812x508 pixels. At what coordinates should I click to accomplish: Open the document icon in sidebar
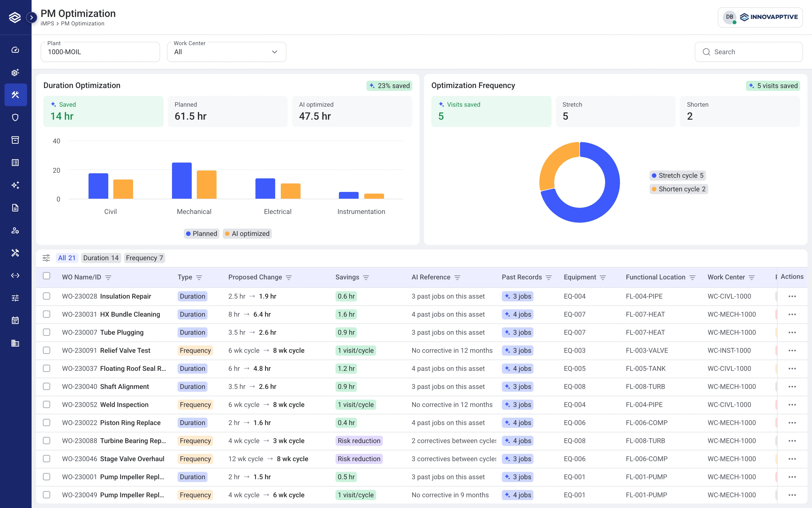point(15,208)
